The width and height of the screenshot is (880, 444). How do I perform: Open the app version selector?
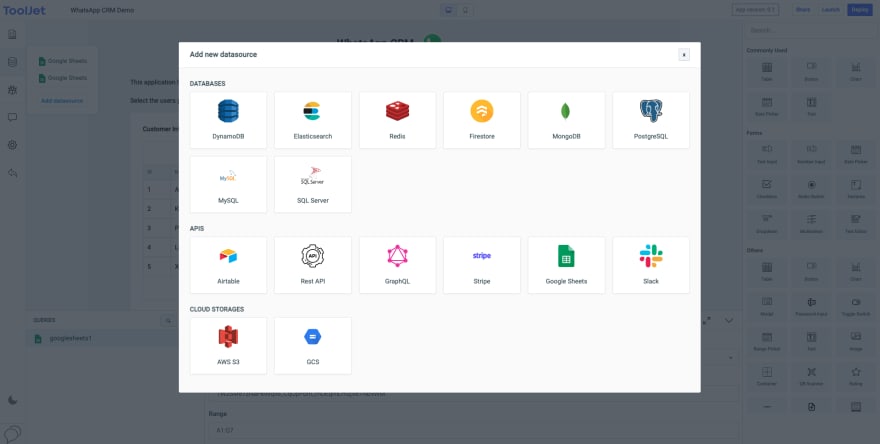[x=755, y=10]
